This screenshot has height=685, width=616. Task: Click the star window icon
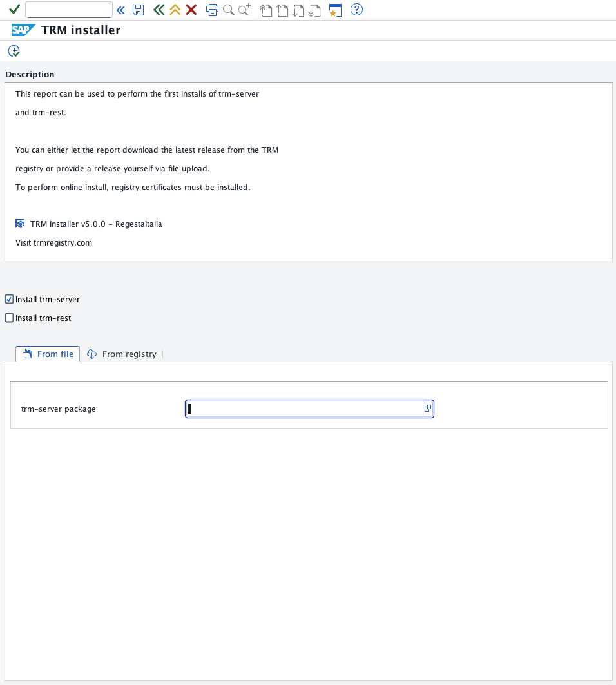pyautogui.click(x=335, y=10)
